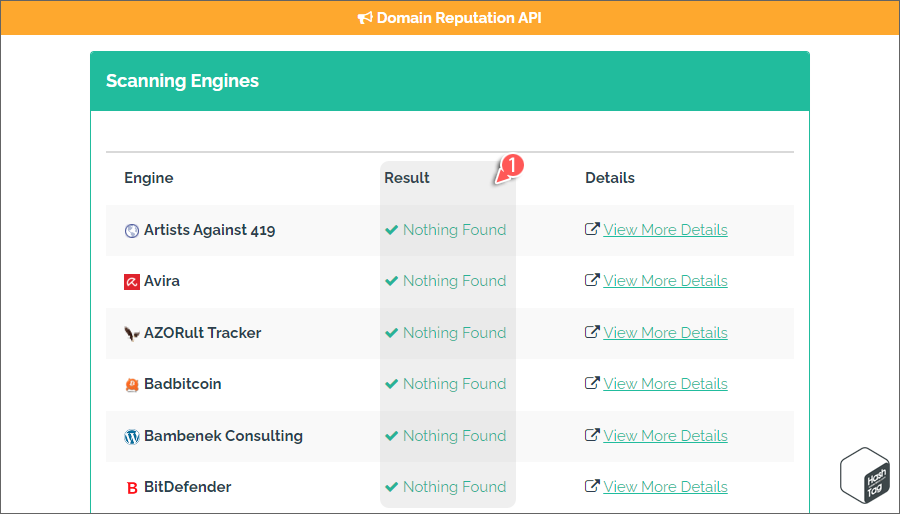Image resolution: width=900 pixels, height=514 pixels.
Task: Click Nothing Found result for Artists Against 419
Action: pos(455,230)
